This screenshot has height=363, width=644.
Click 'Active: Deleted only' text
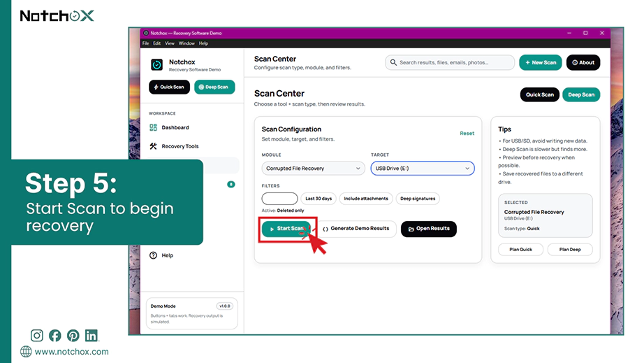[283, 211]
